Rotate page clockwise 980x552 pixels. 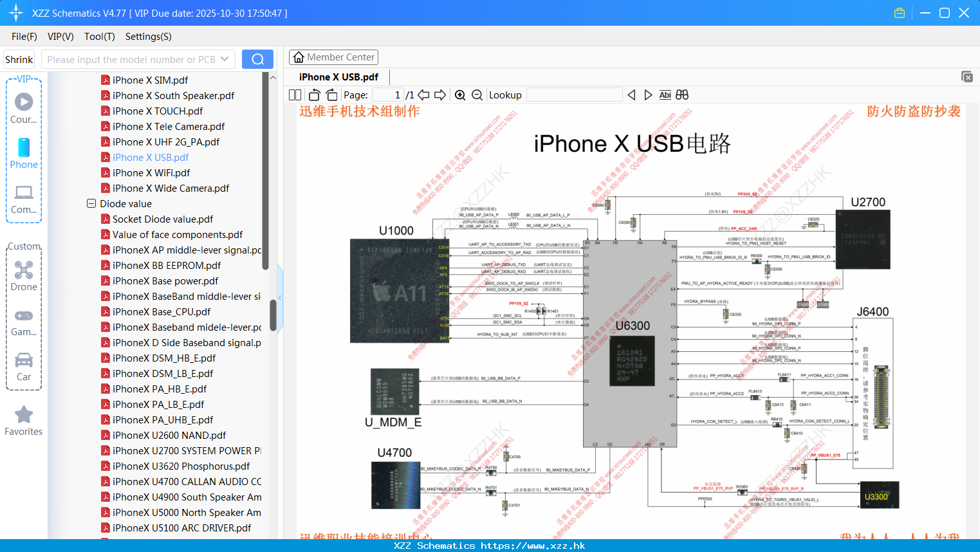point(331,95)
